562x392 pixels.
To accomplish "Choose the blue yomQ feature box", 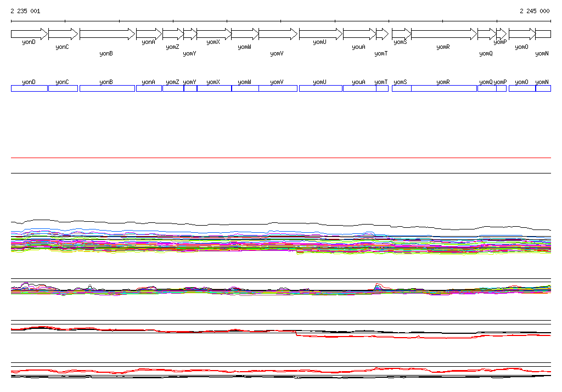I will 487,88.
